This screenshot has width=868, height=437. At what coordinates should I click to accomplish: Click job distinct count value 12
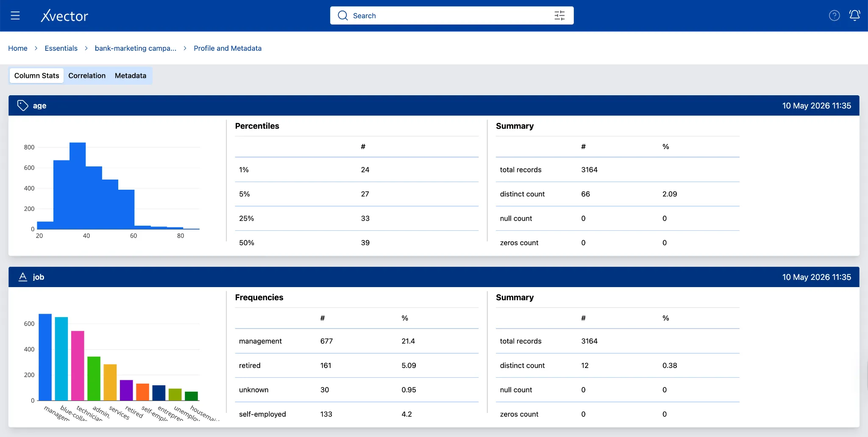585,365
